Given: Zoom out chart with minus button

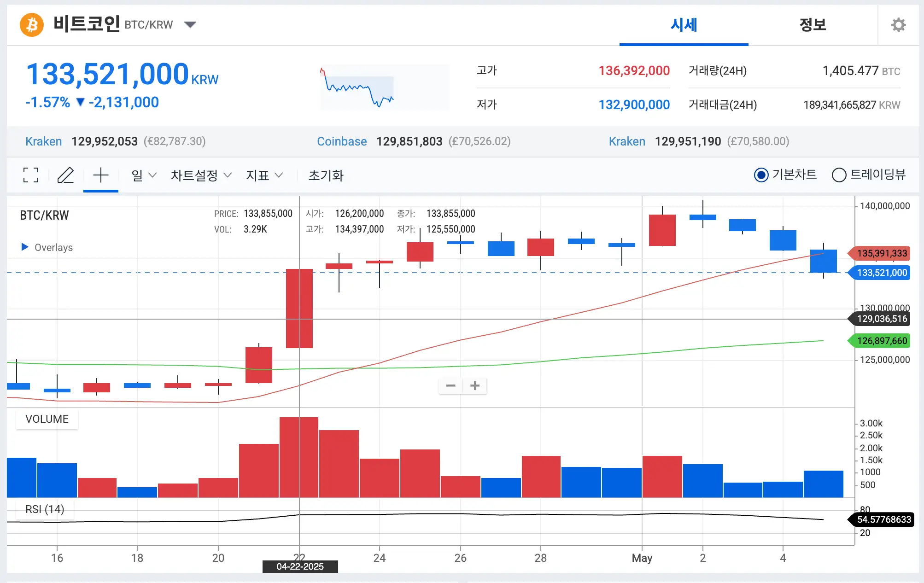Looking at the screenshot, I should point(451,385).
